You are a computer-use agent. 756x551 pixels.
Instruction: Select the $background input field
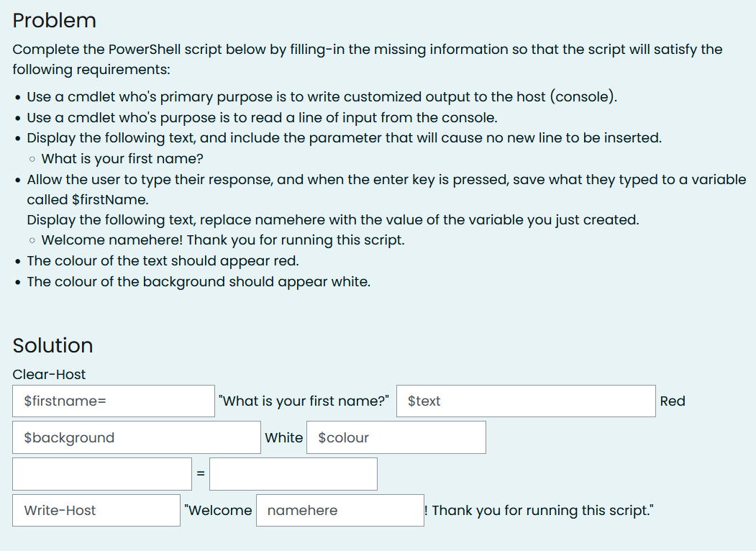coord(137,438)
